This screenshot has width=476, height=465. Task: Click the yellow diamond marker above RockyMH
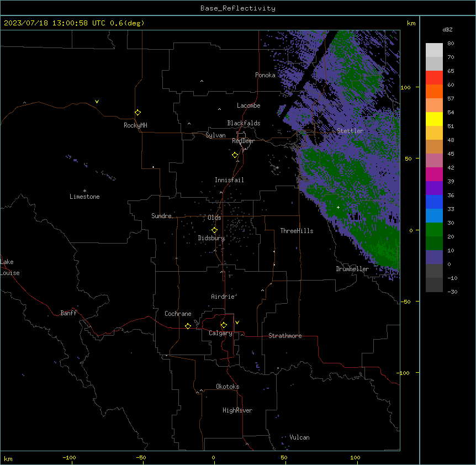(138, 113)
